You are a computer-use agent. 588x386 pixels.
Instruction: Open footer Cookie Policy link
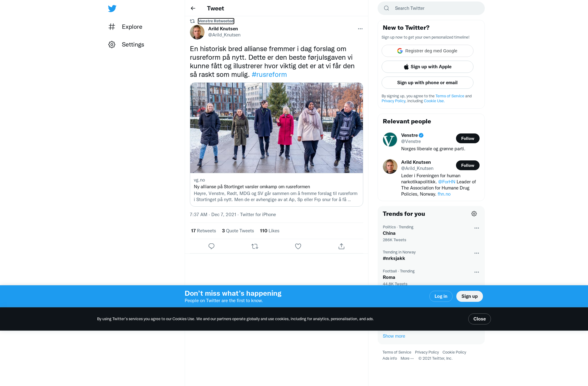click(454, 352)
